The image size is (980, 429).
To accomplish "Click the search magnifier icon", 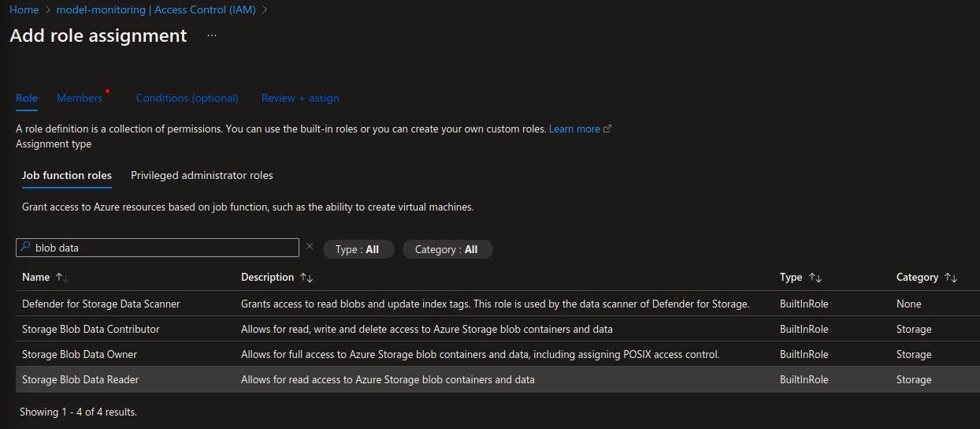I will coord(25,248).
